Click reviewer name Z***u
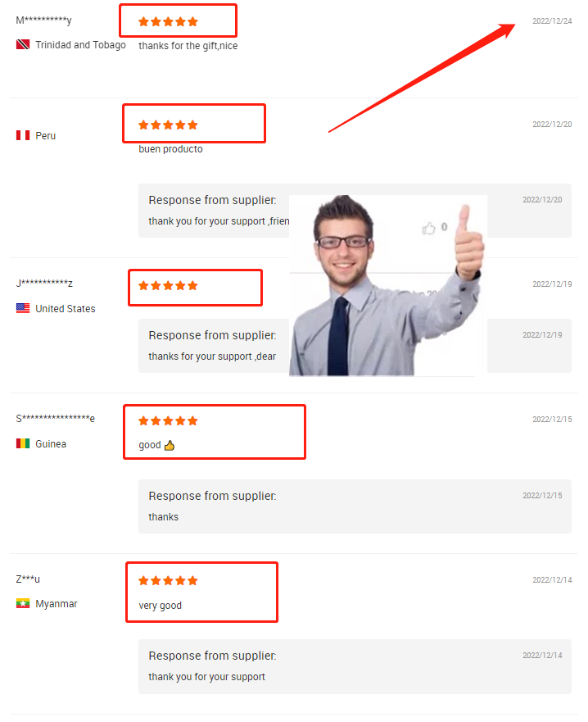Image resolution: width=588 pixels, height=722 pixels. [x=28, y=579]
